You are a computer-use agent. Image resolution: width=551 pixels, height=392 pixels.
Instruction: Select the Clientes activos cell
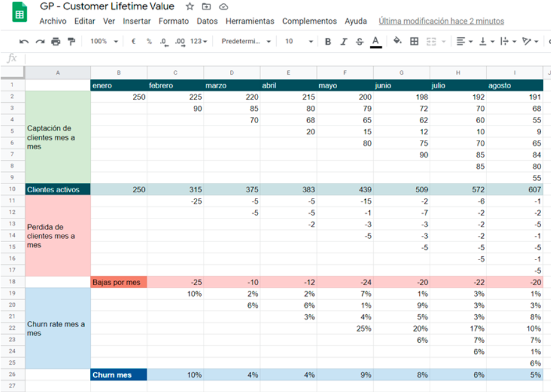point(58,189)
